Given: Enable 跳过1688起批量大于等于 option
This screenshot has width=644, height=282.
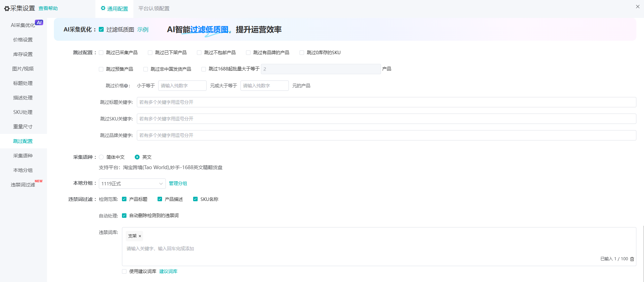Looking at the screenshot, I should 204,69.
